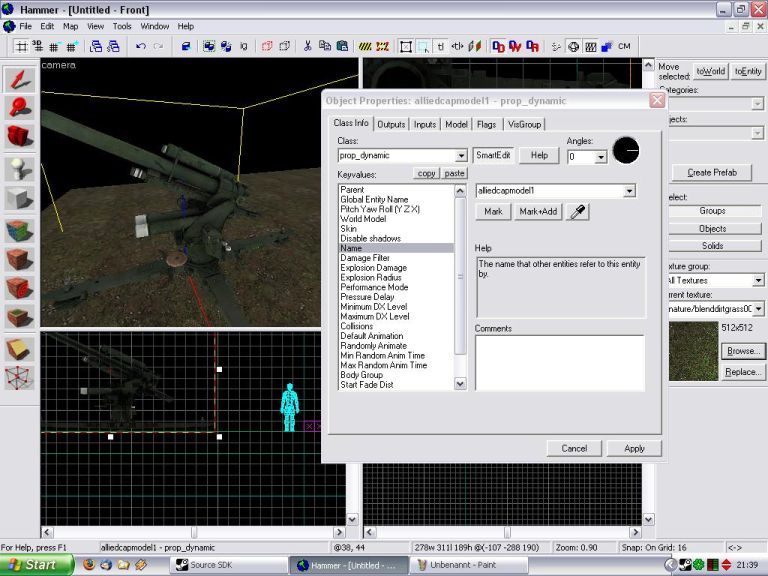Toggle select-by-handles mode

(x=406, y=47)
